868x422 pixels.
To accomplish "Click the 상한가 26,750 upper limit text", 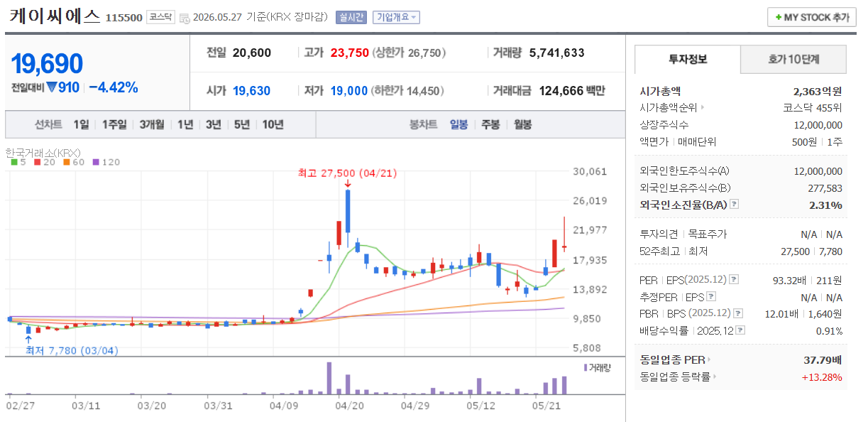I will pyautogui.click(x=410, y=53).
